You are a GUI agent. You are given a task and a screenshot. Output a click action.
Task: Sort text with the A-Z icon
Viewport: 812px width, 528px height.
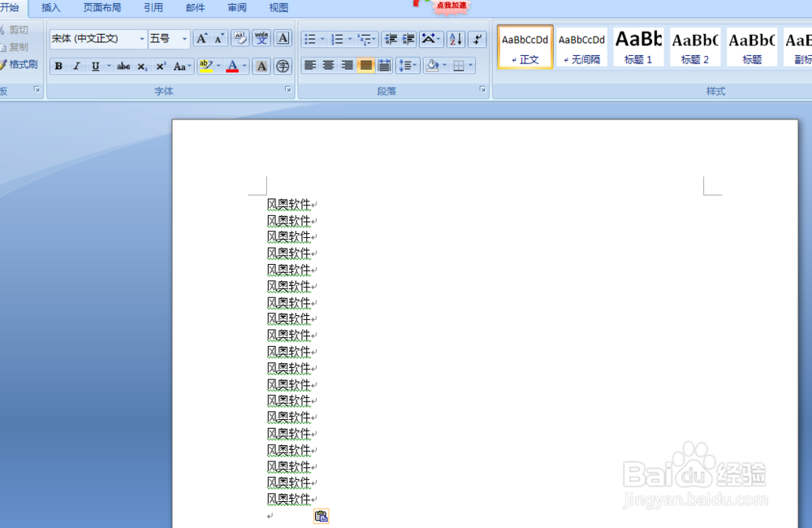coord(456,39)
